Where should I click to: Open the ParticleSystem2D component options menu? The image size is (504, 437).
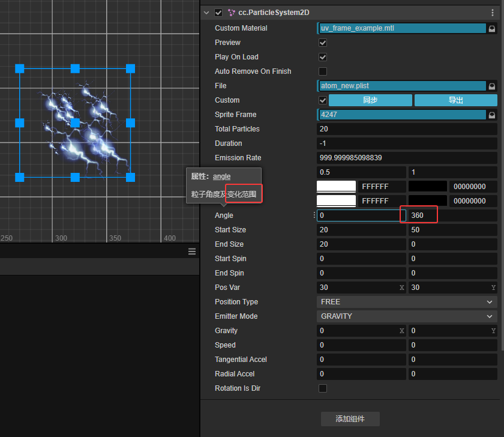click(493, 13)
